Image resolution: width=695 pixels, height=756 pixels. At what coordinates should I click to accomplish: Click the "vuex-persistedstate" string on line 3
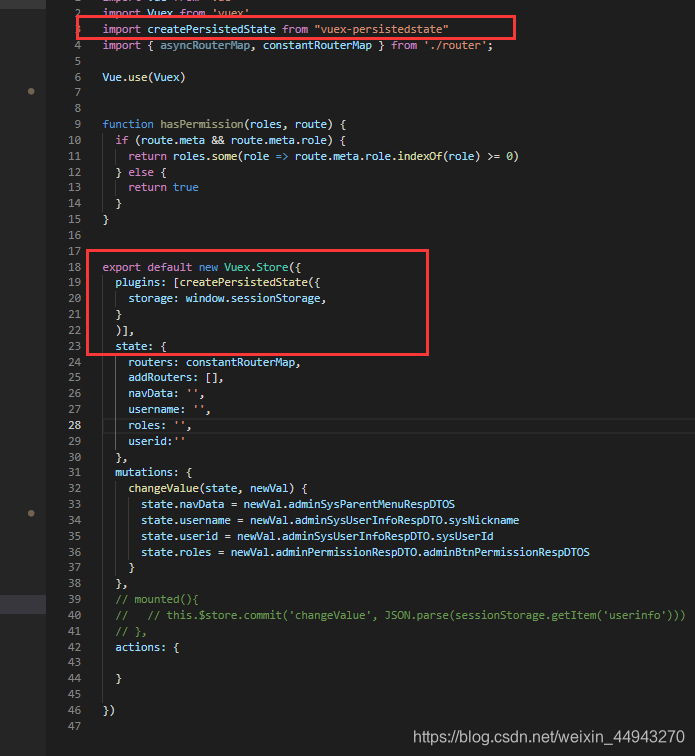coord(382,29)
